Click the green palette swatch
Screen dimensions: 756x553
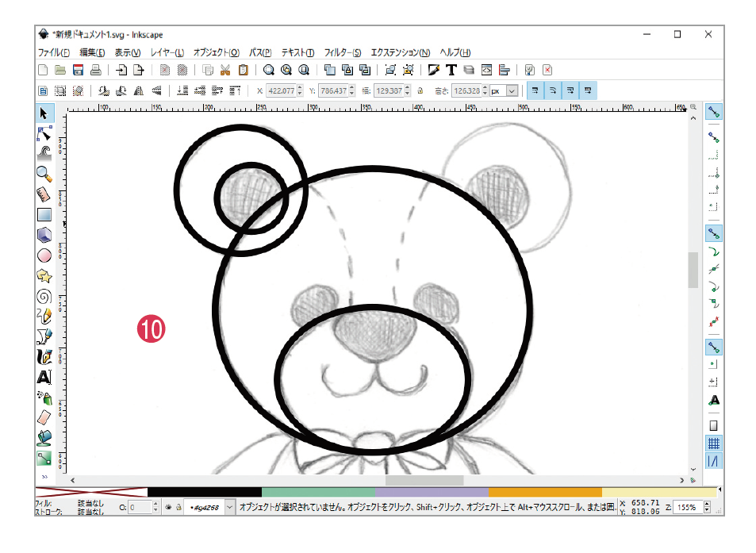point(318,492)
